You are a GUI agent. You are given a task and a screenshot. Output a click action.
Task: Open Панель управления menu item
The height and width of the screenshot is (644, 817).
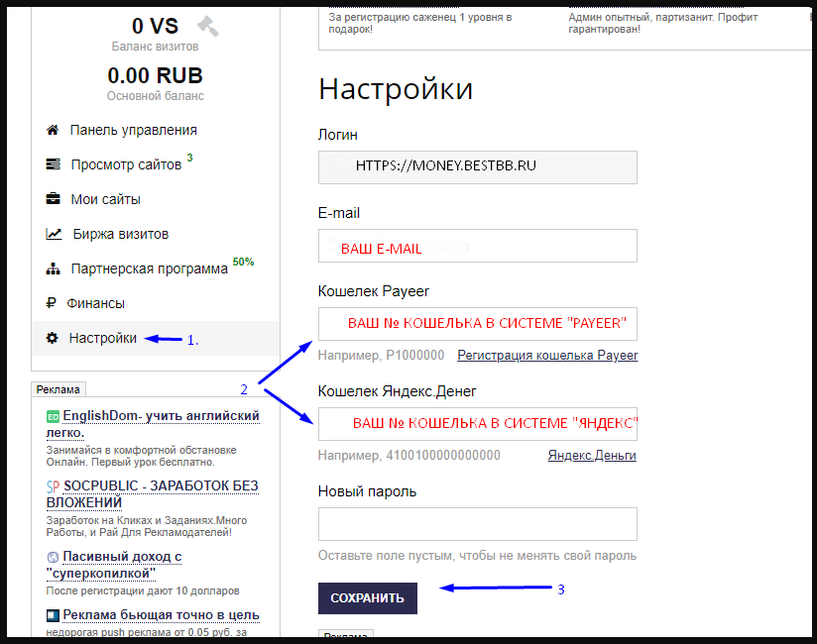[134, 130]
